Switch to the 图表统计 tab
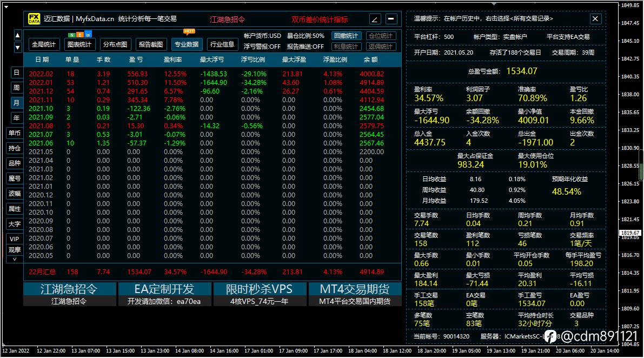 pos(79,44)
